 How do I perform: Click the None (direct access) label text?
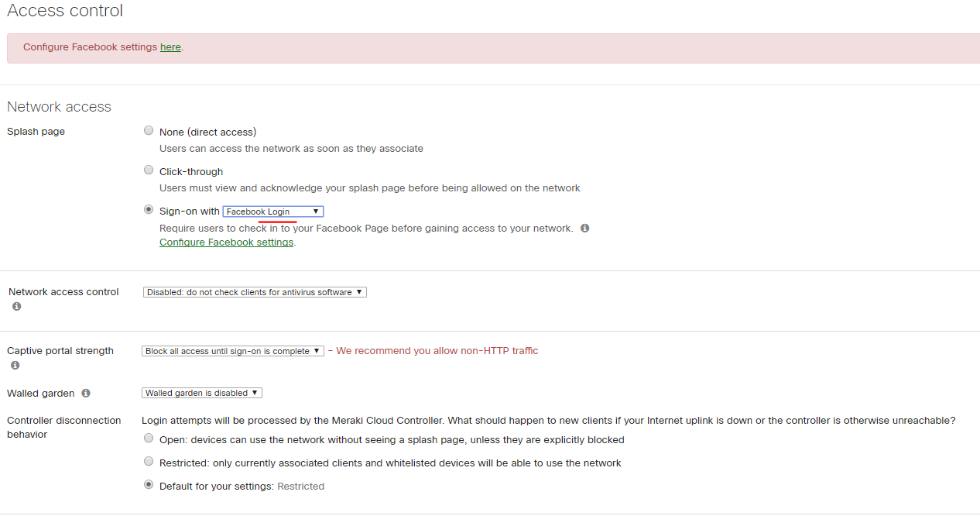click(207, 132)
